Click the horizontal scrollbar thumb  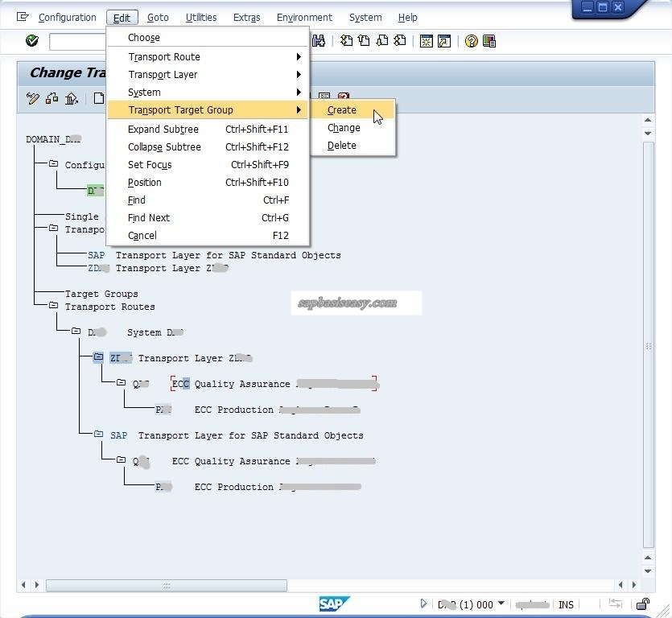(167, 585)
